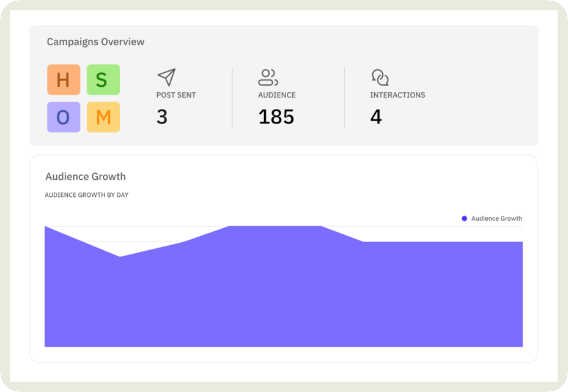Select the green S campaign tile
The height and width of the screenshot is (392, 568).
tap(103, 80)
